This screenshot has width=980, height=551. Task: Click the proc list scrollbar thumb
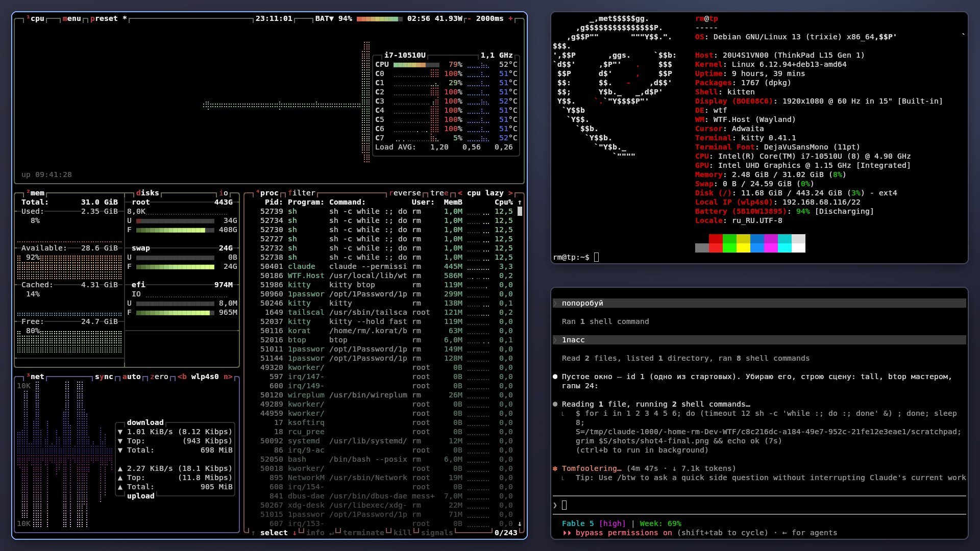(520, 211)
